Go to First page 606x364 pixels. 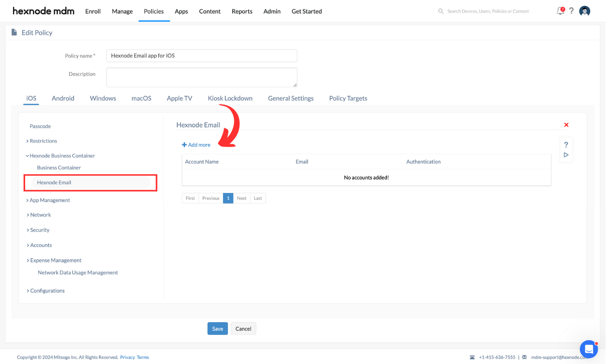tap(190, 198)
